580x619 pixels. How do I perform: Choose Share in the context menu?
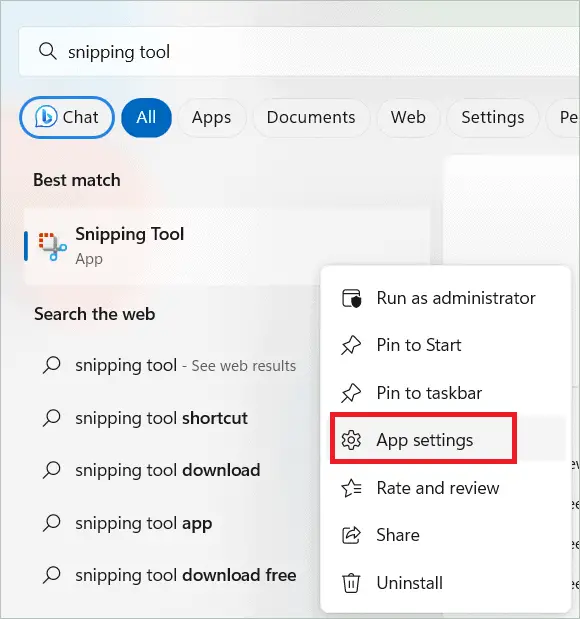[446, 535]
